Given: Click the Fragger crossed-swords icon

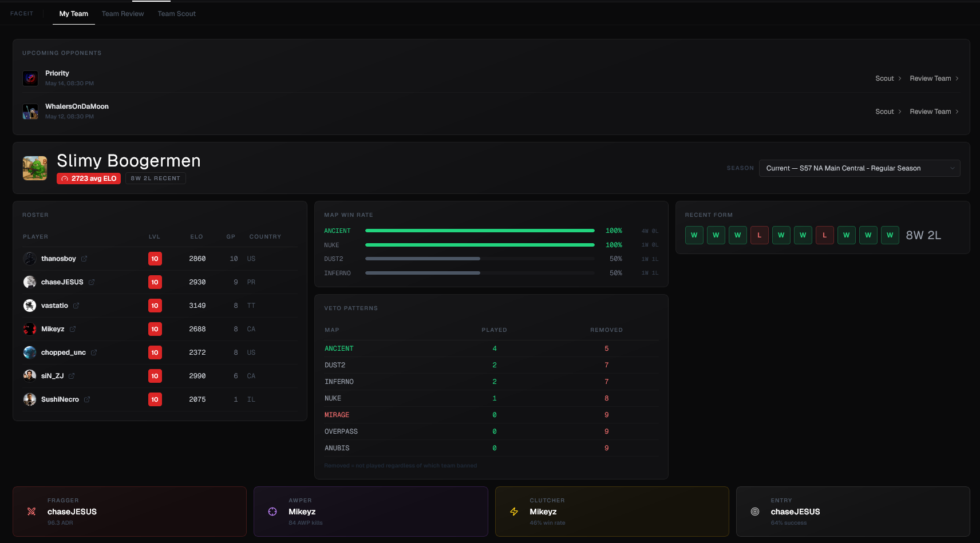Looking at the screenshot, I should point(31,512).
